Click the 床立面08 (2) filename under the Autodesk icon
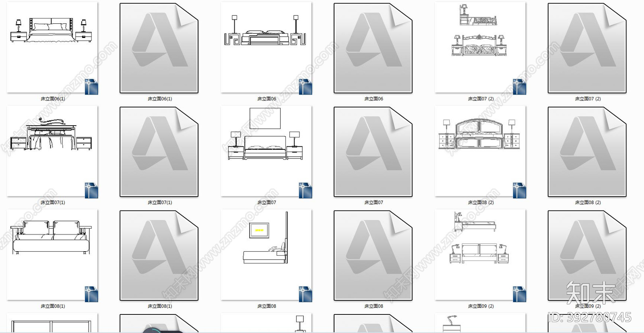Viewport: 644px width, 333px height. tap(588, 203)
